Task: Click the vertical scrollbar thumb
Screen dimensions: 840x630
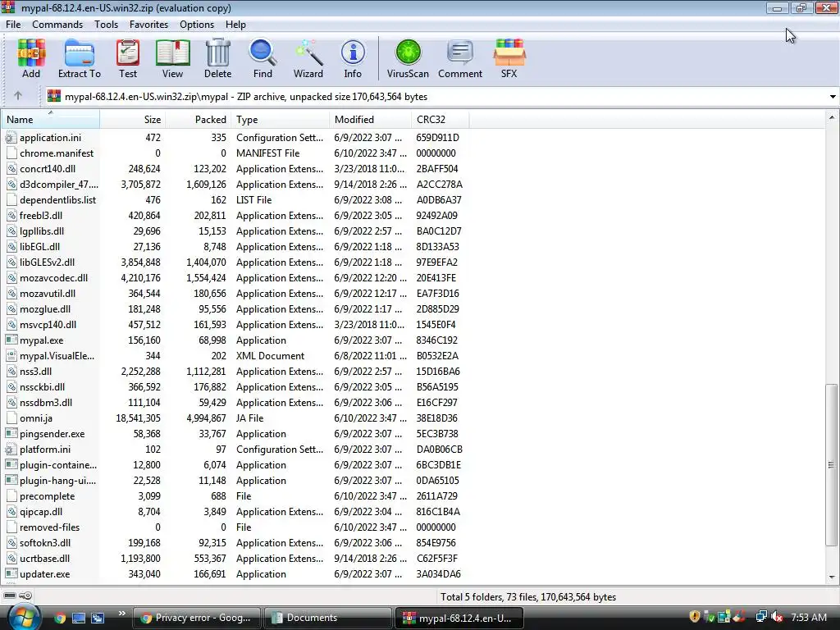Action: 832,465
